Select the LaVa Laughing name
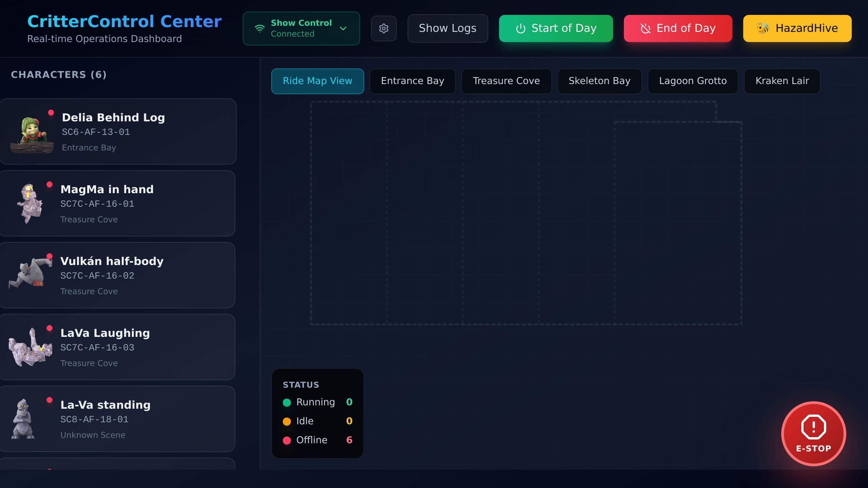The width and height of the screenshot is (868, 488). [x=105, y=333]
